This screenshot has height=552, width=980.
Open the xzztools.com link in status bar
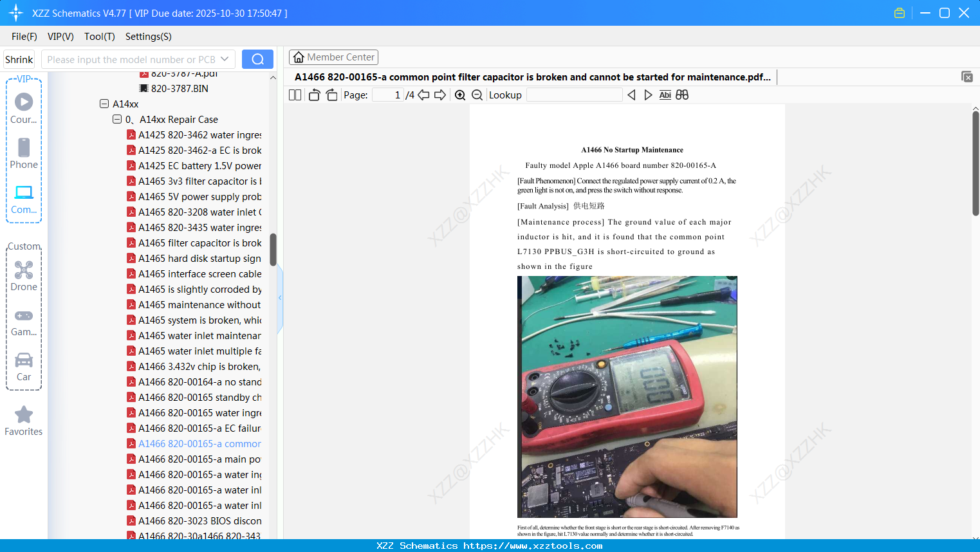(x=533, y=546)
